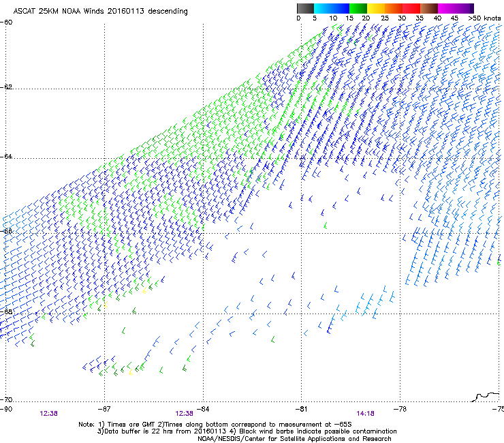
Task: Select the green 15-20 knots color band
Action: [x=359, y=8]
